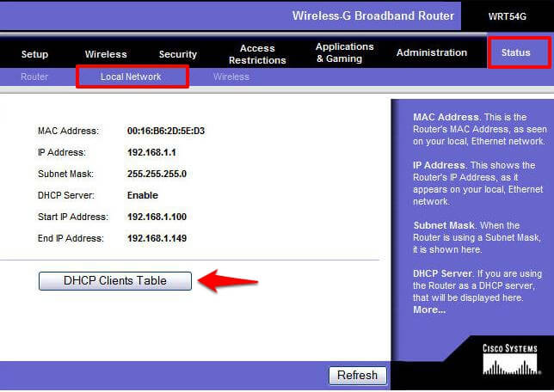The width and height of the screenshot is (554, 392).
Task: Click the Cisco Systems logo
Action: [x=510, y=359]
